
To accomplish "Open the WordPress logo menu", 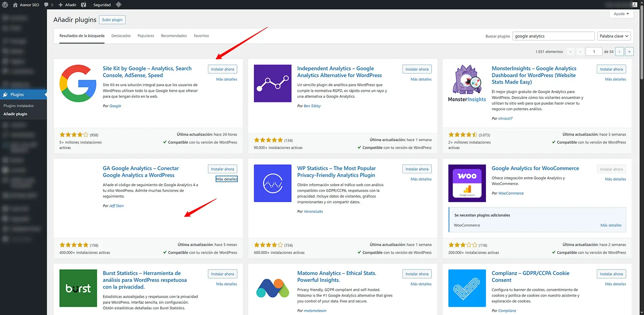I will pyautogui.click(x=5, y=5).
